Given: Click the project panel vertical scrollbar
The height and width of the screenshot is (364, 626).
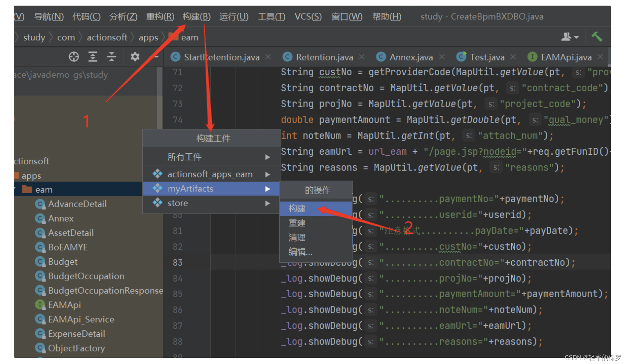Looking at the screenshot, I should 159,99.
